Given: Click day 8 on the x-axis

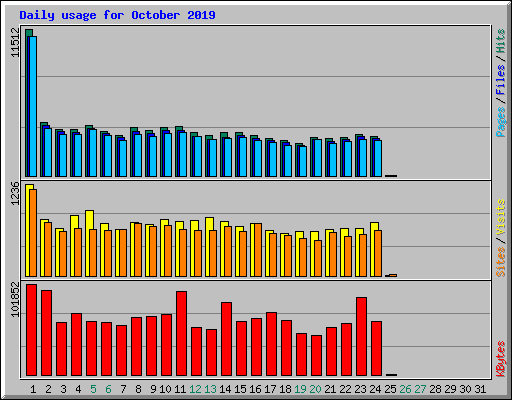Looking at the screenshot, I should [138, 389].
